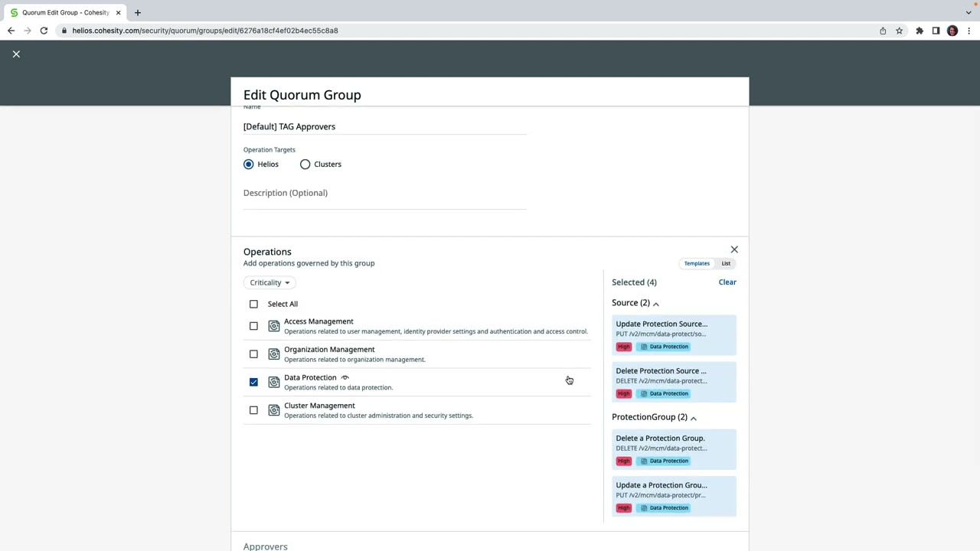Close the Operations panel with its X icon
Screen dimensions: 980x551
[x=734, y=249]
